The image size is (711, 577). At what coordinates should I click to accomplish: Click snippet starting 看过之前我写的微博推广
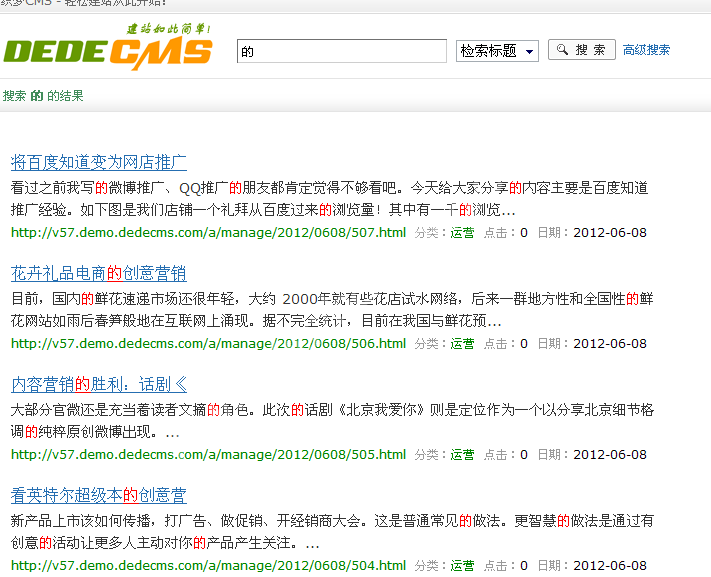pyautogui.click(x=330, y=199)
